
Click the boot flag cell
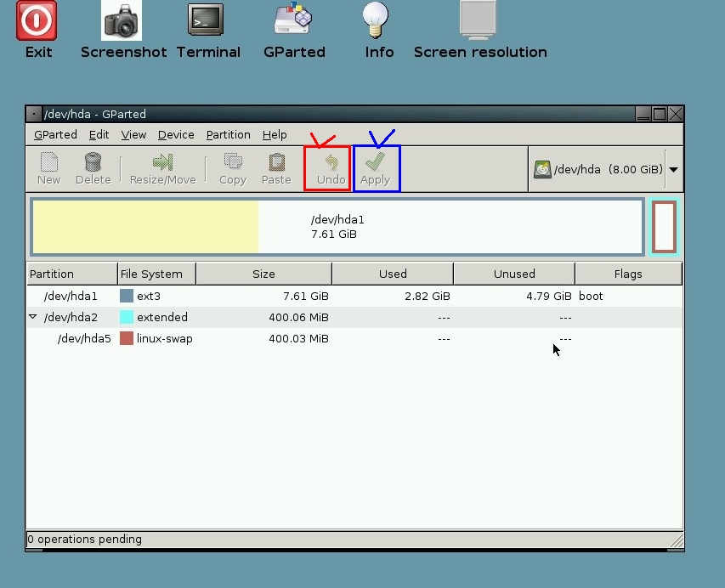(591, 296)
